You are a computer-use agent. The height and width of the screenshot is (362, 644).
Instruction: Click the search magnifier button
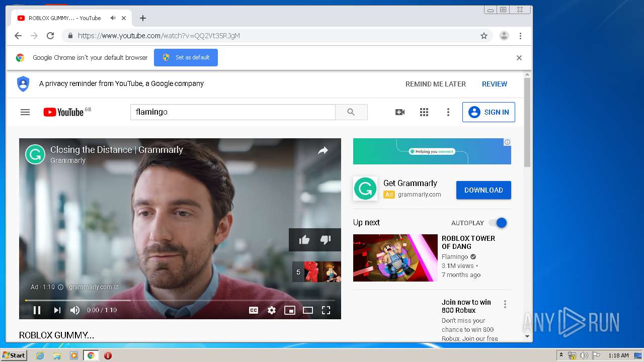coord(351,112)
